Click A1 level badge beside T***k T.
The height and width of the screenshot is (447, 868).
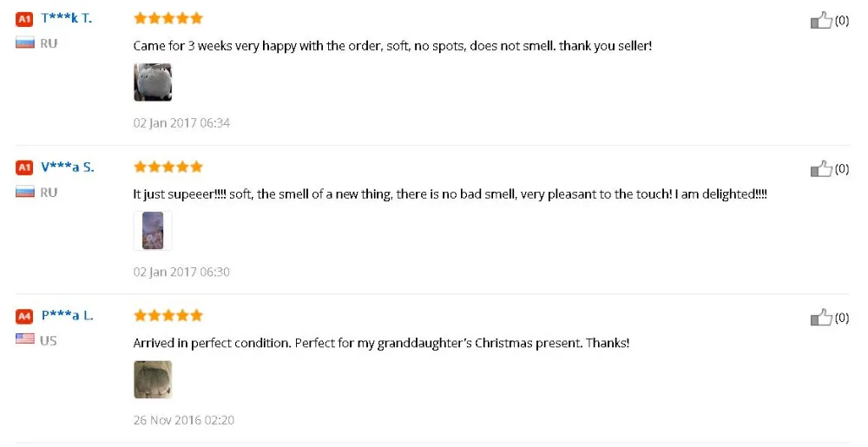point(24,18)
